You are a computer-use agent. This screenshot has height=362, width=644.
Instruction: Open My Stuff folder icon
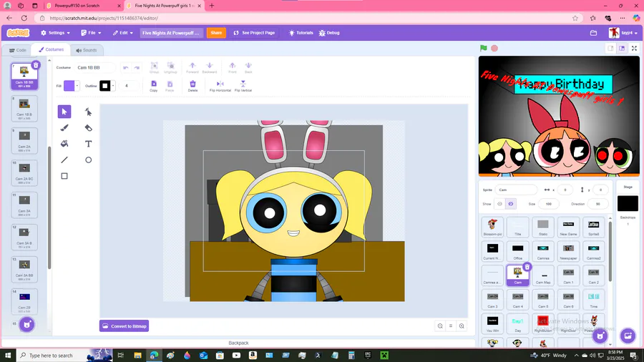(x=593, y=33)
